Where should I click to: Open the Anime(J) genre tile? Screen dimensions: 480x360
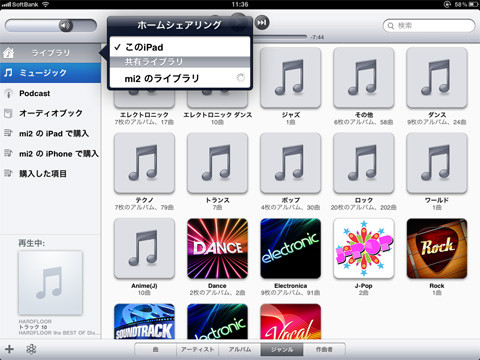coord(144,248)
